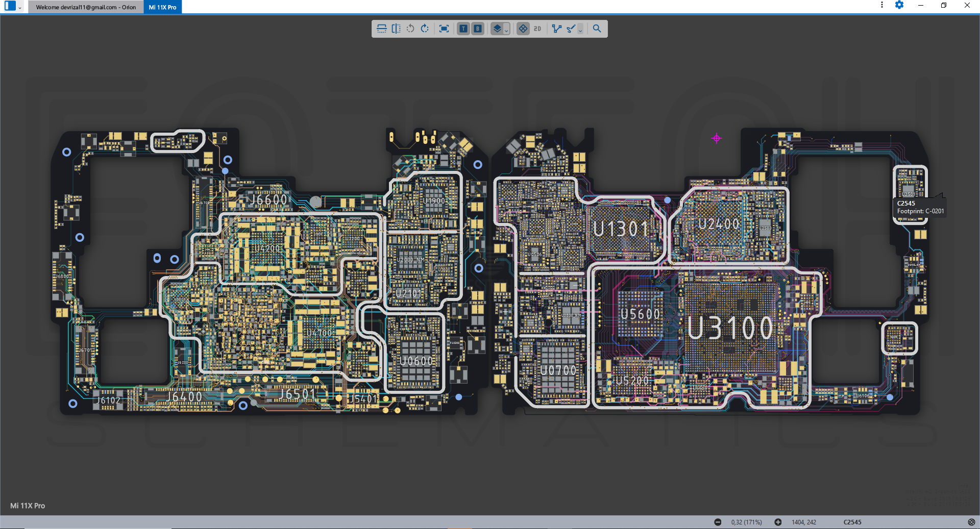980x529 pixels.
Task: Flip the board vertically
Action: click(381, 29)
